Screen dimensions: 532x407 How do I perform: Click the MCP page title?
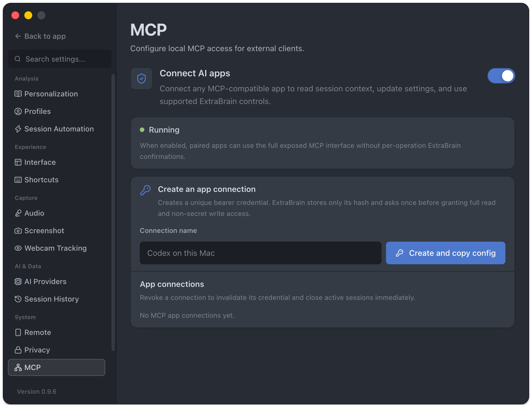point(149,30)
